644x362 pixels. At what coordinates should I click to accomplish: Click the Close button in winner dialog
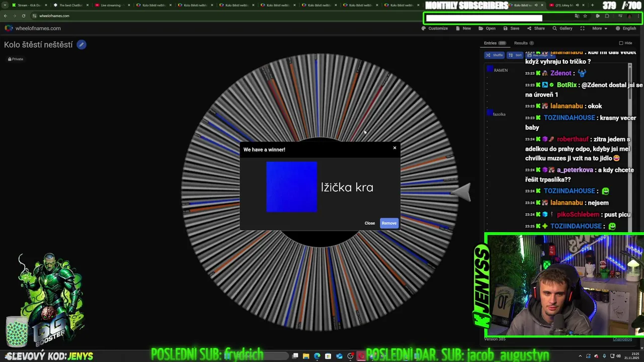click(x=370, y=223)
